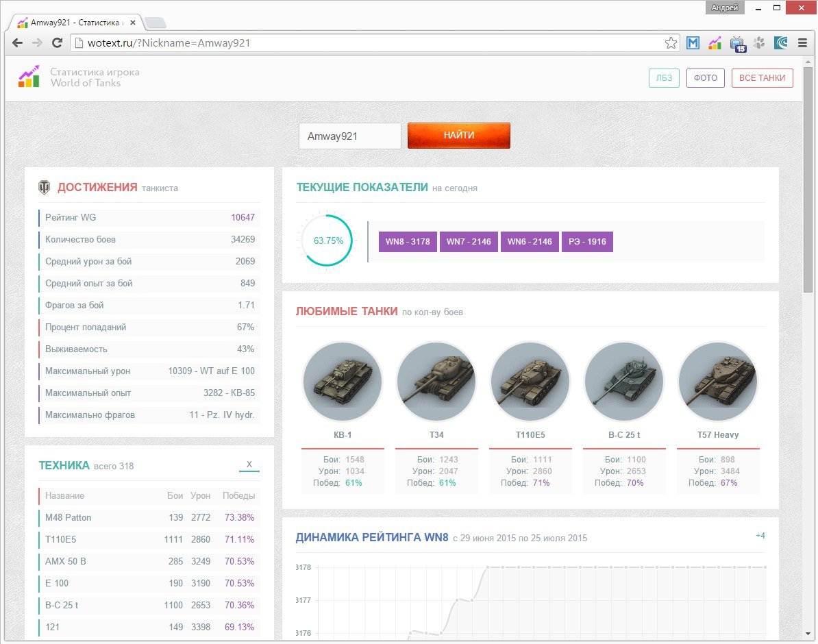Click the scrollbar down arrow

pos(808,634)
